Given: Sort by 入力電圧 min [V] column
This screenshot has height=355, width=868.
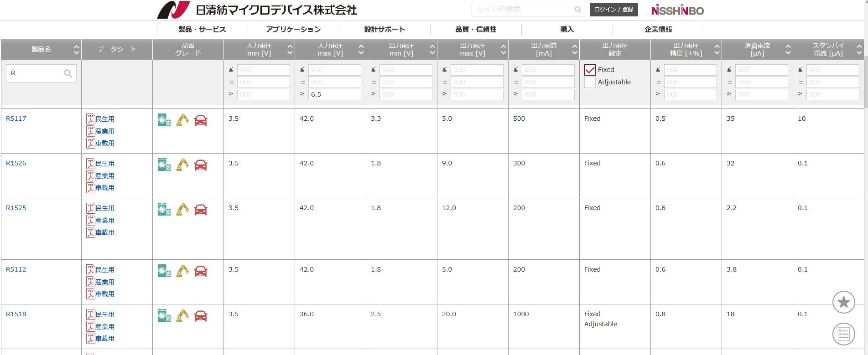Looking at the screenshot, I should [290, 49].
